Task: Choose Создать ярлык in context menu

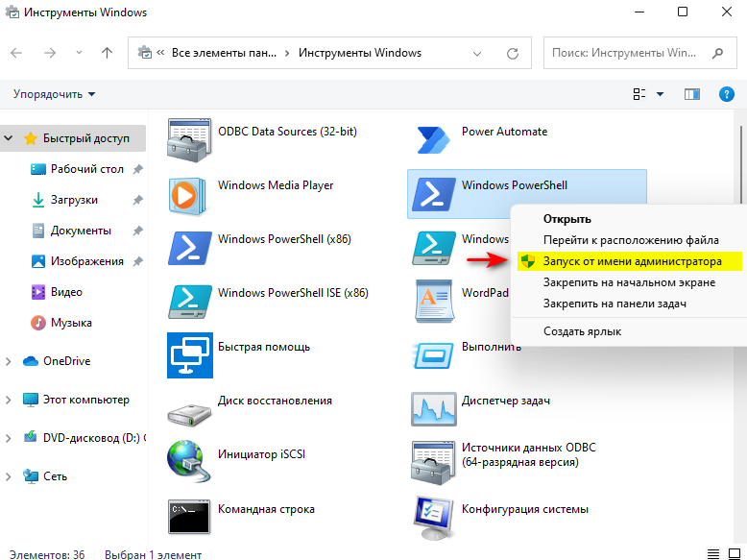Action: 582,331
